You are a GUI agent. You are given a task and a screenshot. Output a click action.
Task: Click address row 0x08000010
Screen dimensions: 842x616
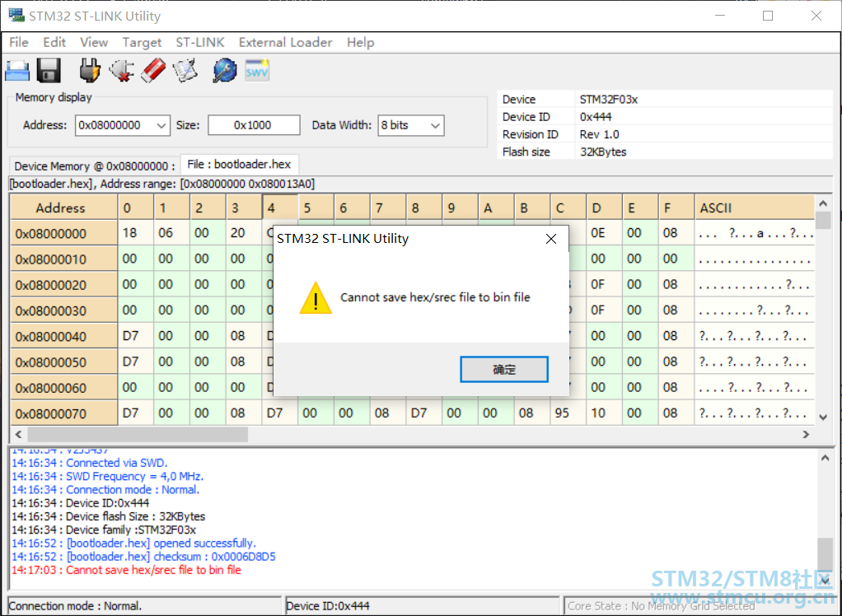(63, 259)
